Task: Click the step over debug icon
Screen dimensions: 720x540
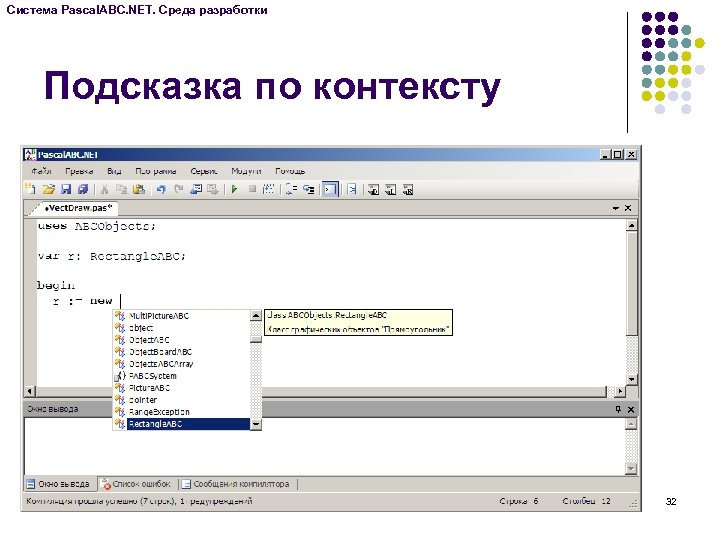Action: click(x=291, y=189)
